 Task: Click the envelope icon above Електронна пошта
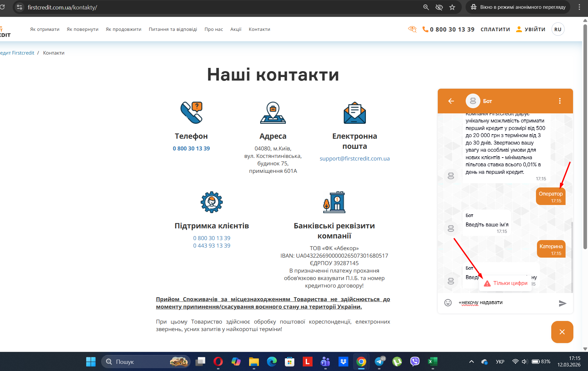355,113
